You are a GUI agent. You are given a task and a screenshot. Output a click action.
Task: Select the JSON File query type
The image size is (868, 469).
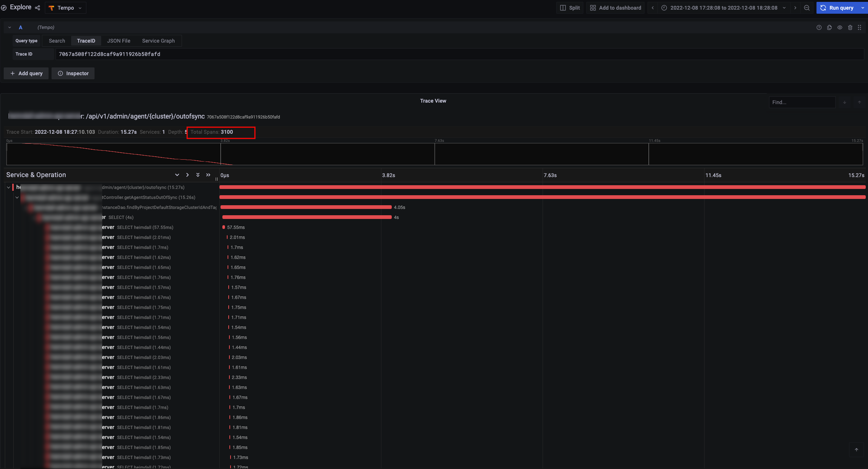119,41
